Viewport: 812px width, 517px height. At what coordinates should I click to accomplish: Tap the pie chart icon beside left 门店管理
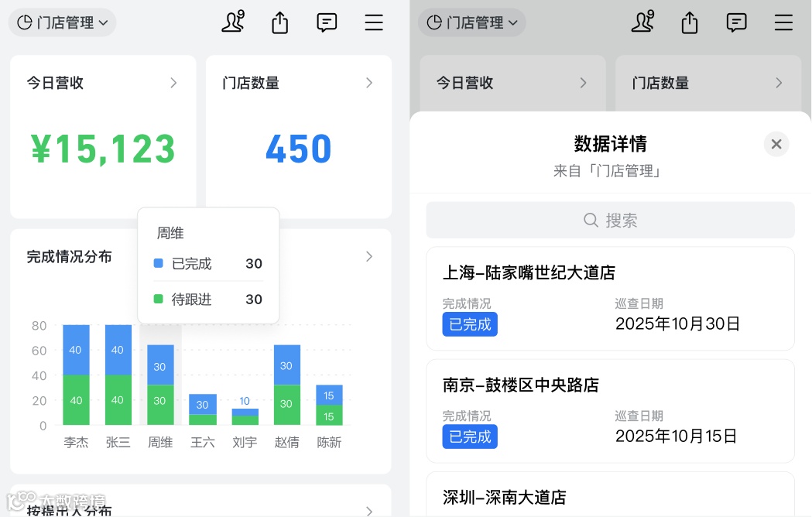pos(25,22)
